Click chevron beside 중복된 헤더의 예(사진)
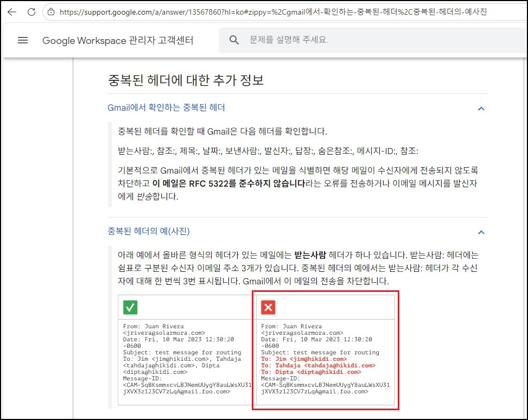Image resolution: width=528 pixels, height=420 pixels. click(x=481, y=232)
